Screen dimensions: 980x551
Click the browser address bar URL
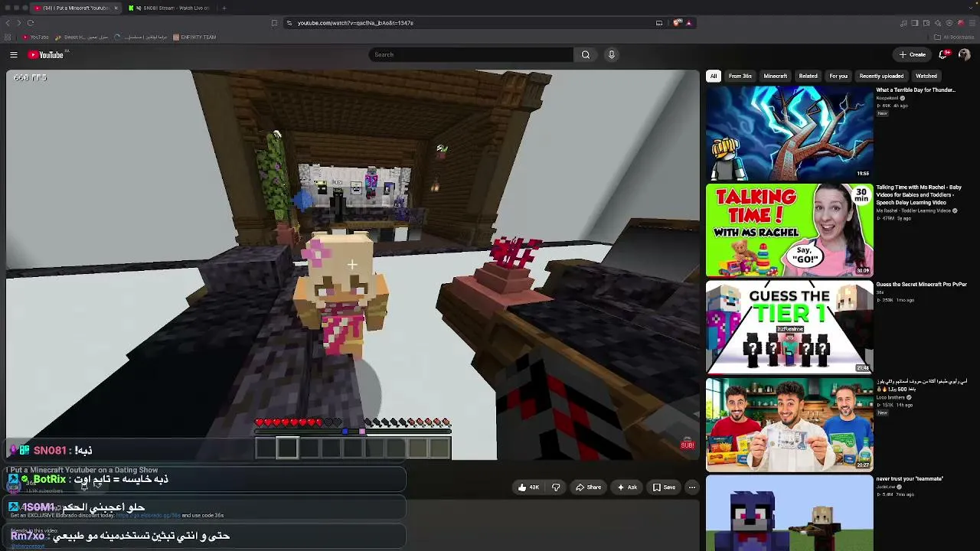[x=355, y=23]
